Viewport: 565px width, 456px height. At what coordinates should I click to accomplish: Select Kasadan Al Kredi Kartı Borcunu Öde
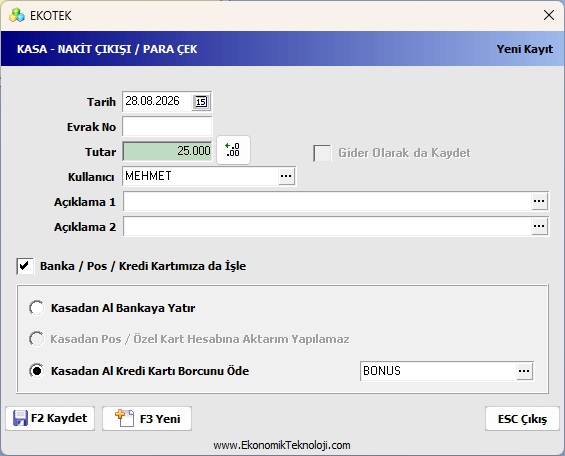(37, 371)
